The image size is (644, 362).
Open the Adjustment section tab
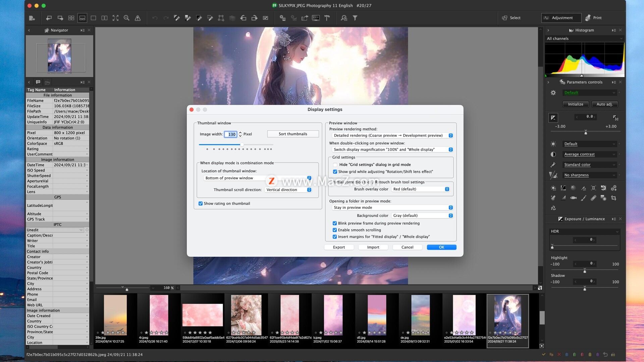(x=561, y=18)
